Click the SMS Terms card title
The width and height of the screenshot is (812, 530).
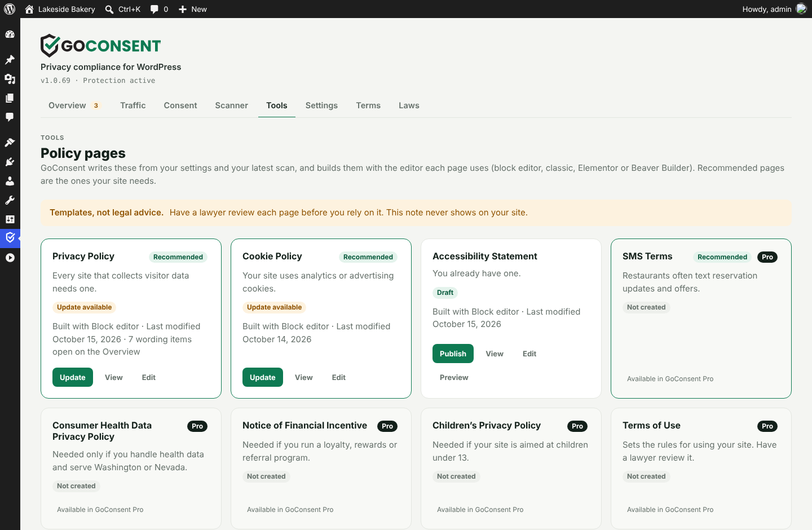tap(647, 256)
